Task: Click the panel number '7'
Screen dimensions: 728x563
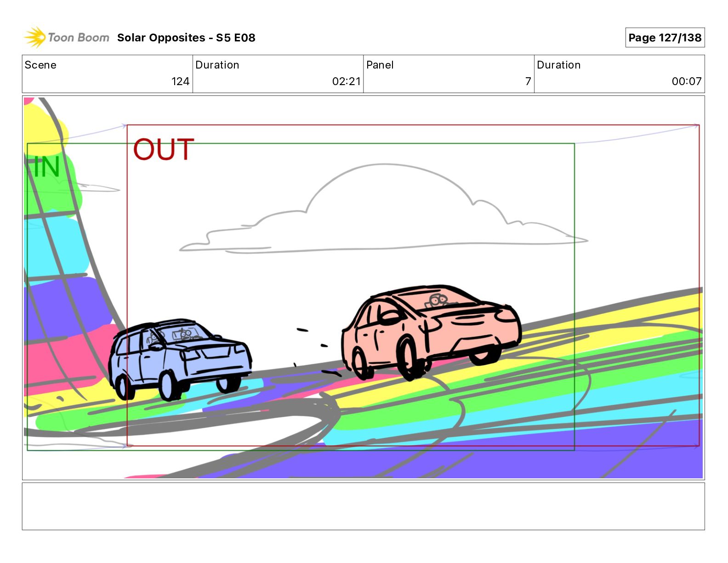Action: pos(528,81)
